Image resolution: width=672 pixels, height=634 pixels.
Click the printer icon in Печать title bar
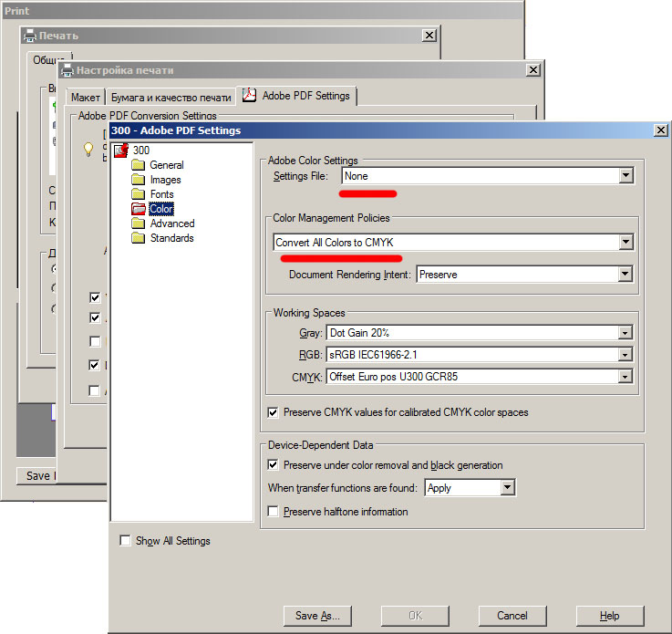[29, 36]
